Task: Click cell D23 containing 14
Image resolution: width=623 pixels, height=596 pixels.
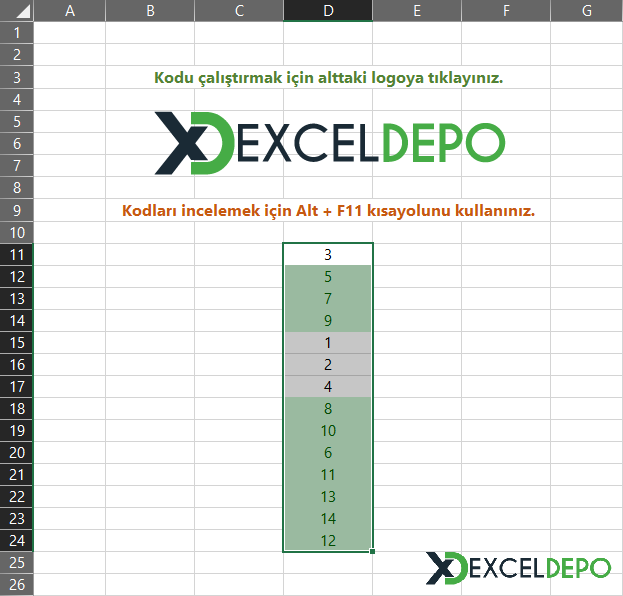Action: [328, 518]
